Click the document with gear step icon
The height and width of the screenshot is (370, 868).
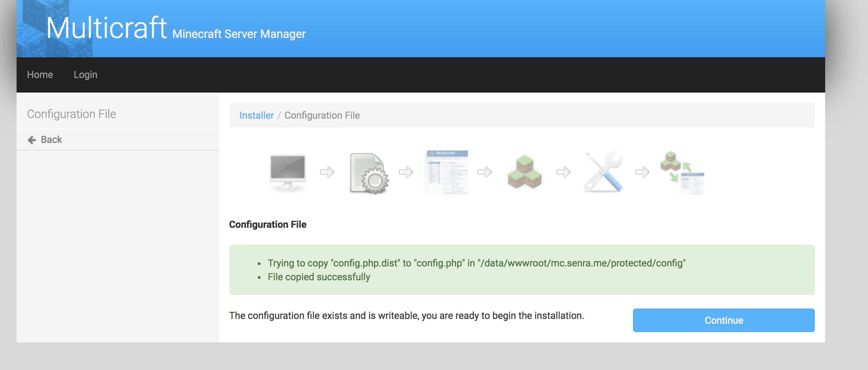click(368, 173)
